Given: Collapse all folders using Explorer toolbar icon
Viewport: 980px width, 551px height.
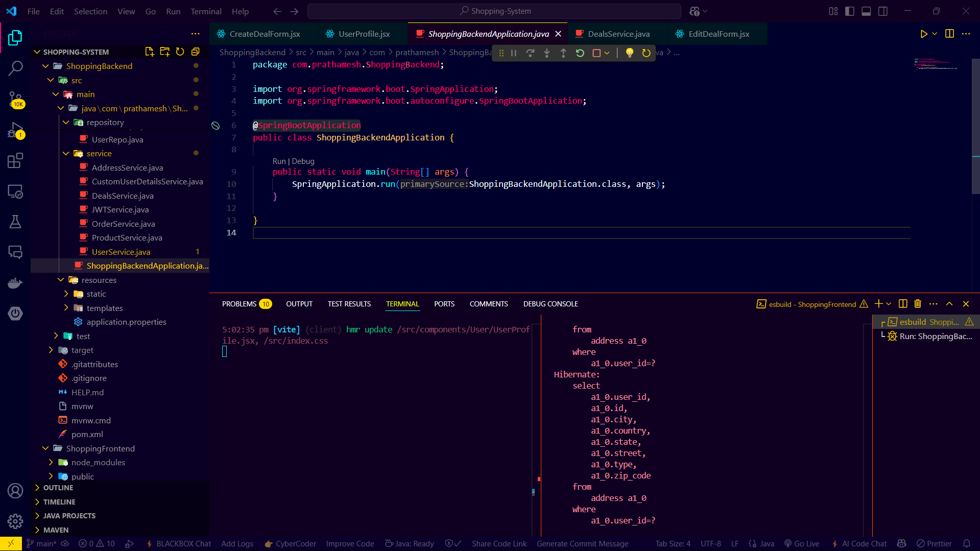Looking at the screenshot, I should [x=195, y=52].
